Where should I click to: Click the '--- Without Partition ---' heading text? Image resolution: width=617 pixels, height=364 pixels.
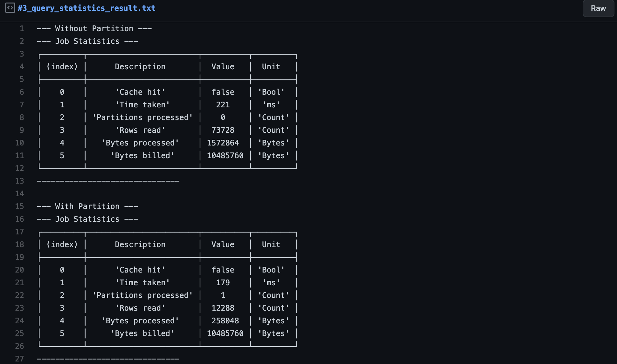coord(94,29)
